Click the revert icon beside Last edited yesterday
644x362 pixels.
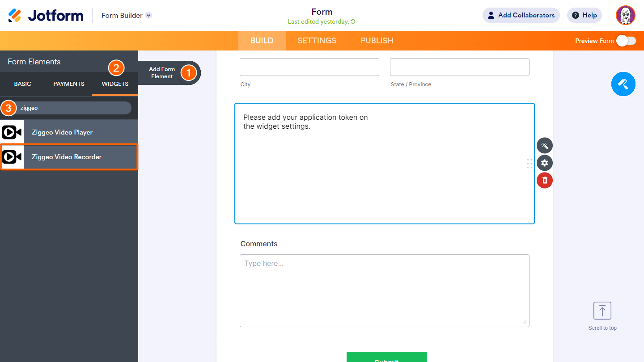coord(353,21)
